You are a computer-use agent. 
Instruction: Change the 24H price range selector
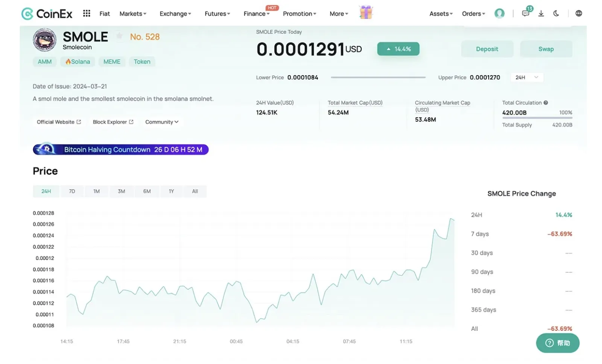pos(527,77)
